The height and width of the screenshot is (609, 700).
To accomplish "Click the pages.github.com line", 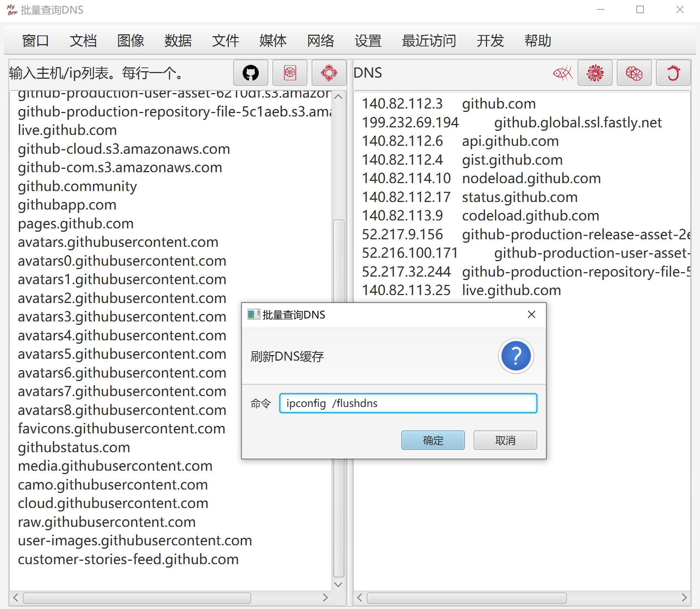I will [x=76, y=223].
